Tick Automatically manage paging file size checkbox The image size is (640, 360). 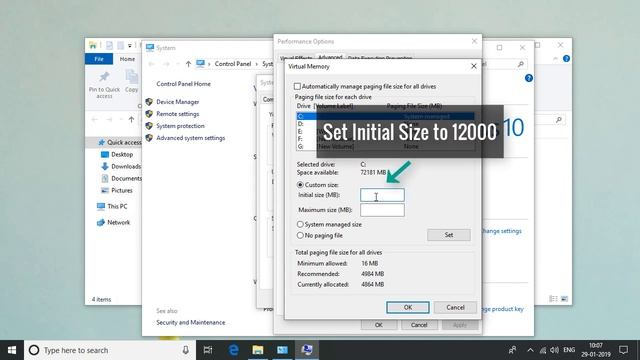pyautogui.click(x=297, y=87)
